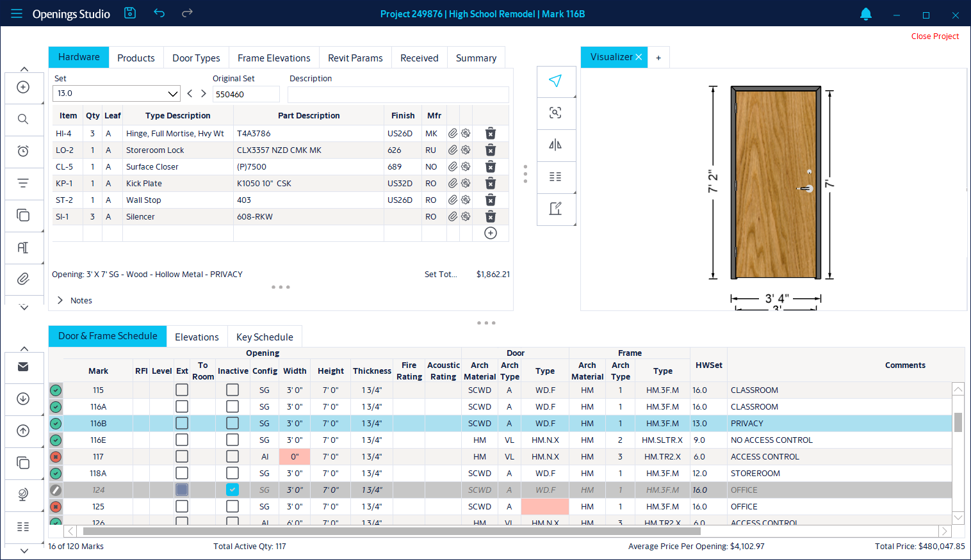Add a new visualizer tab with plus
The image size is (971, 560).
[658, 58]
